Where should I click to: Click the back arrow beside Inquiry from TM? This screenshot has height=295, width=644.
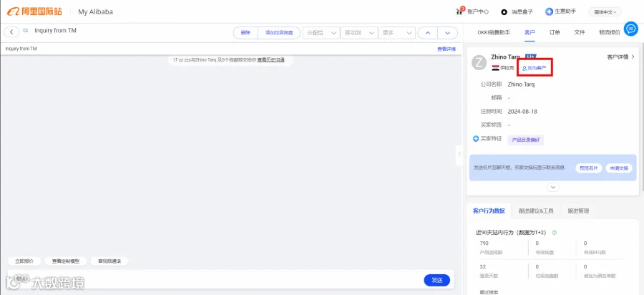tap(11, 32)
